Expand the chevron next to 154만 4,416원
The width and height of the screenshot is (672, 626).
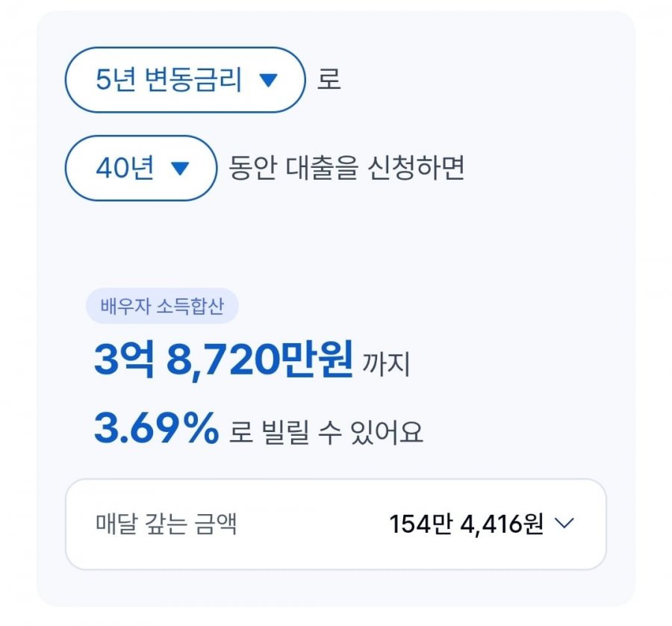point(564,523)
